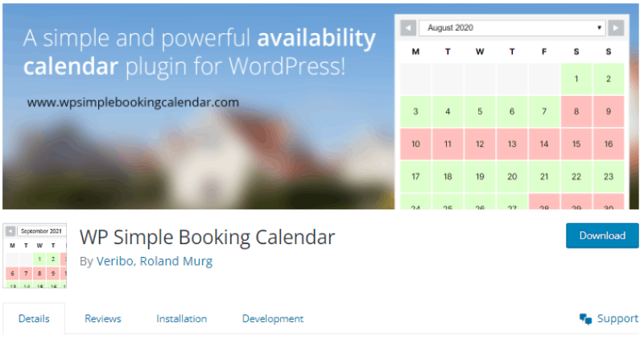Select available day 22 in August calendar
644x340 pixels.
pyautogui.click(x=576, y=176)
